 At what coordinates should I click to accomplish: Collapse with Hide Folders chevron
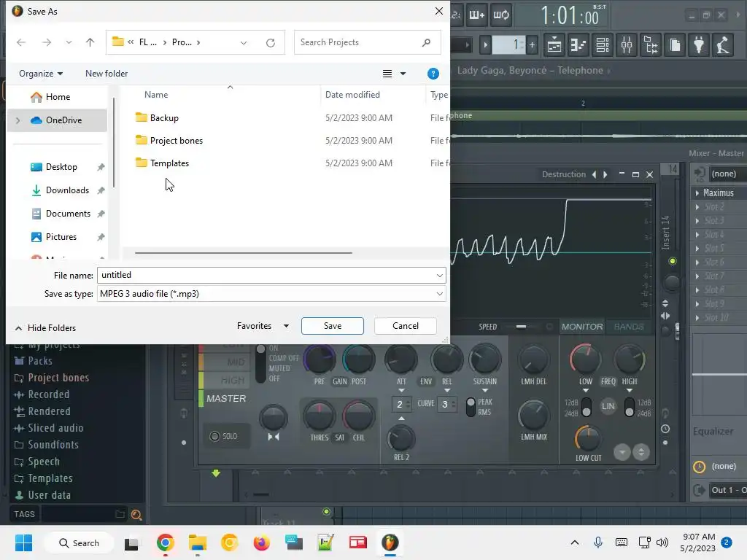click(18, 328)
